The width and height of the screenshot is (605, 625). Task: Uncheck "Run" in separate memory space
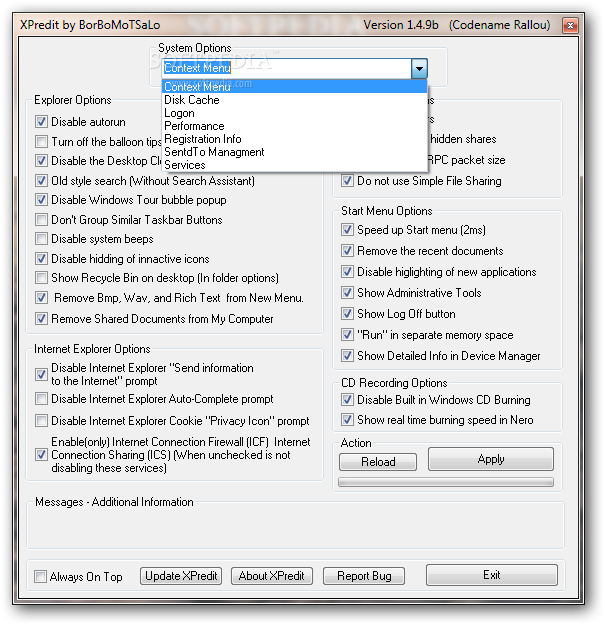pyautogui.click(x=347, y=335)
